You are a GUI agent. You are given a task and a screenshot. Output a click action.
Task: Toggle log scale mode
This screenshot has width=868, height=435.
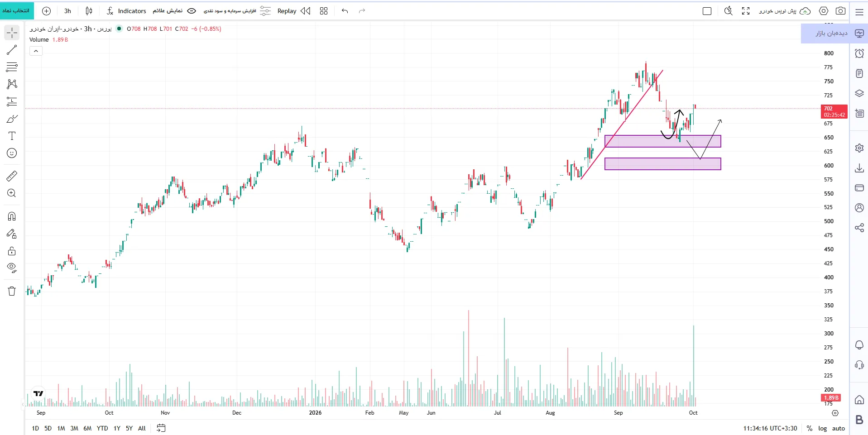(x=823, y=428)
